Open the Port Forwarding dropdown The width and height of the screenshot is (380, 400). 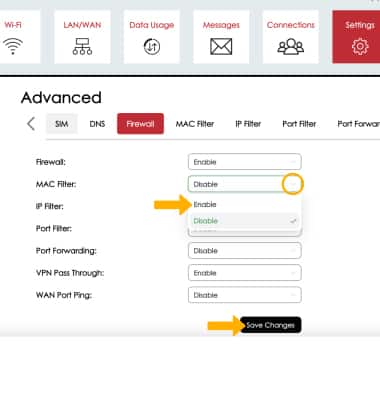tap(245, 251)
